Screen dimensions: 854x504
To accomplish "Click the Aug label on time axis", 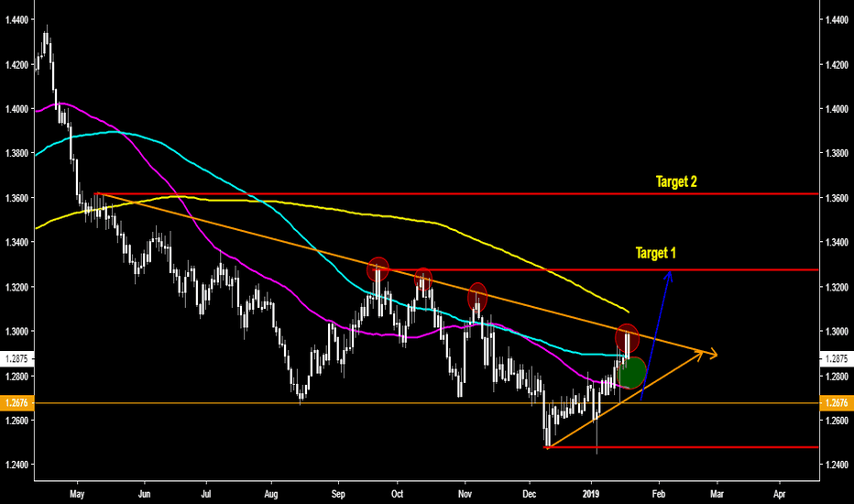I will click(270, 495).
